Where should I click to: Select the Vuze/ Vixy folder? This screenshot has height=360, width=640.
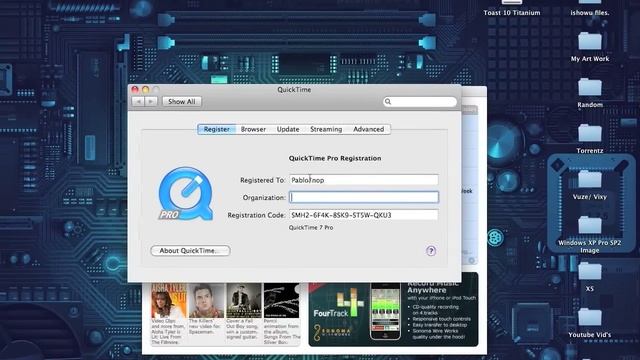tap(590, 184)
